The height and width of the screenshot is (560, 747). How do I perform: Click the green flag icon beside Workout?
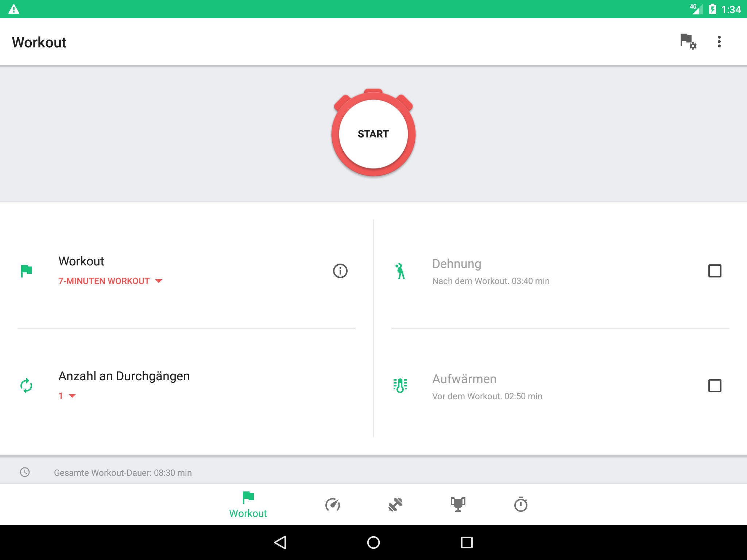27,271
